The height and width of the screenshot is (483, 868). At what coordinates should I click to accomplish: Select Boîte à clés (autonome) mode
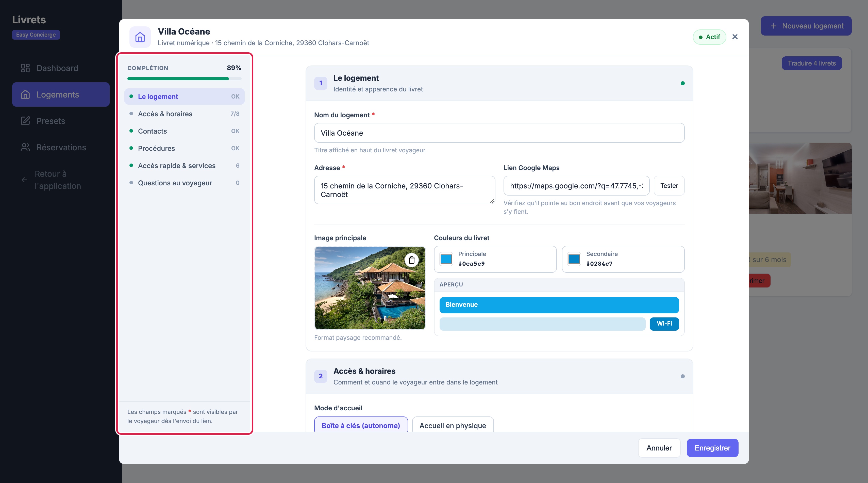(361, 425)
